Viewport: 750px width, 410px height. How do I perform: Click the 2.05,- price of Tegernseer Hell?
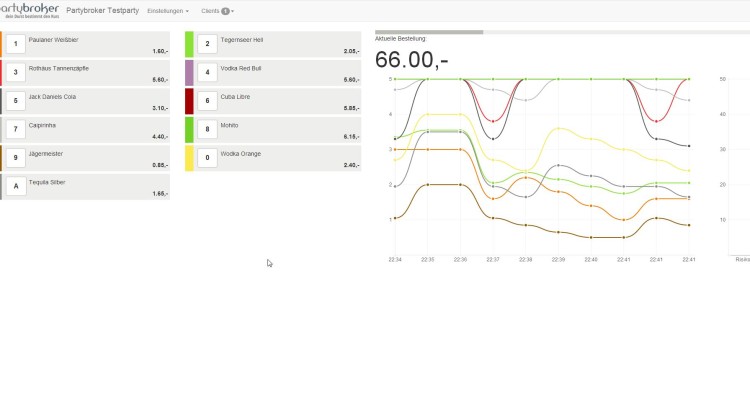click(x=351, y=51)
